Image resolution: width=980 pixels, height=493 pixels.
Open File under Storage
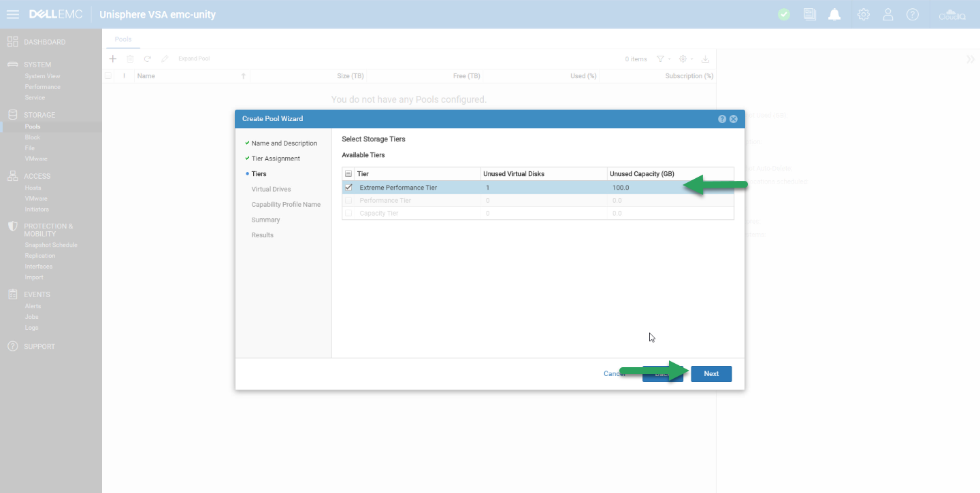[30, 148]
